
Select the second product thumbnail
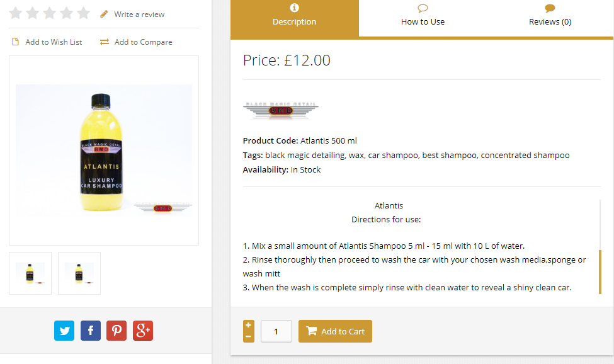pos(79,273)
